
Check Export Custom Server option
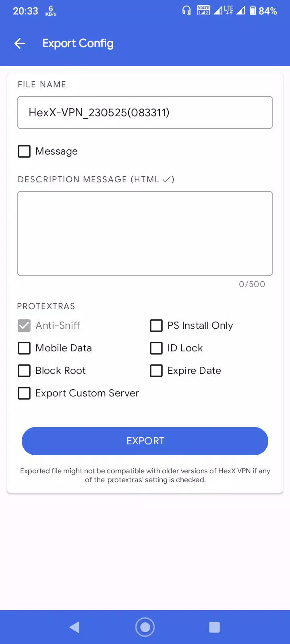[x=24, y=393]
